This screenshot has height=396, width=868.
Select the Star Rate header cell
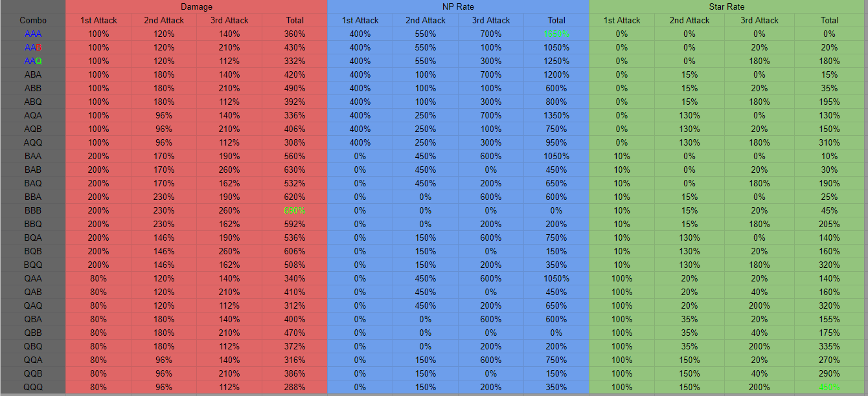[726, 6]
